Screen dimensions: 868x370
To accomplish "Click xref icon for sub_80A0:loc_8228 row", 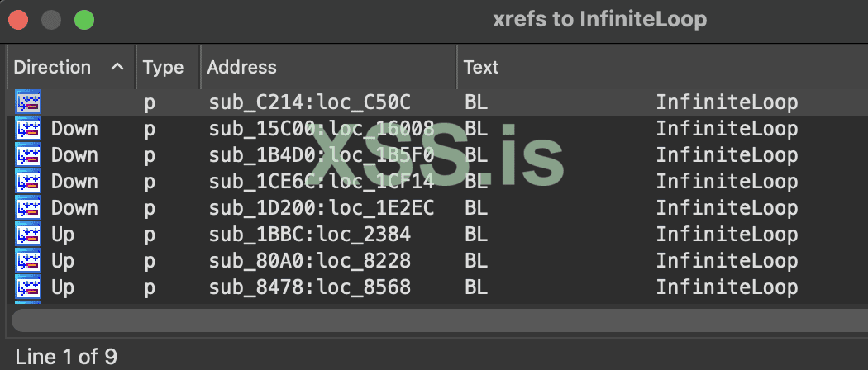I will 28,261.
